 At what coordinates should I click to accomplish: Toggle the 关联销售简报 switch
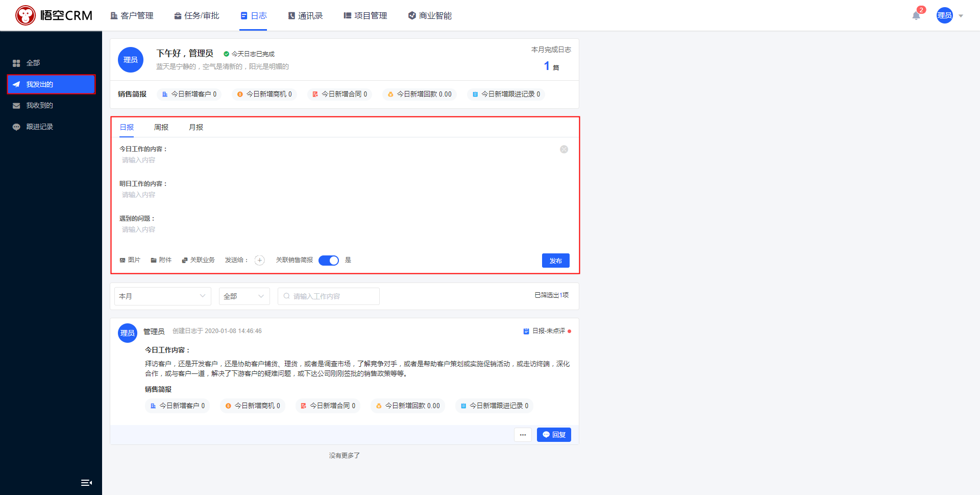[329, 261]
